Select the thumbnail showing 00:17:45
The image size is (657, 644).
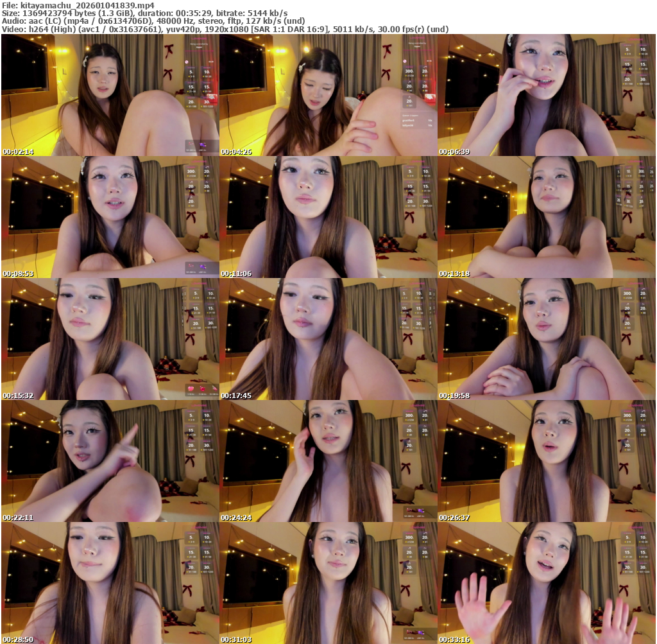pos(328,339)
